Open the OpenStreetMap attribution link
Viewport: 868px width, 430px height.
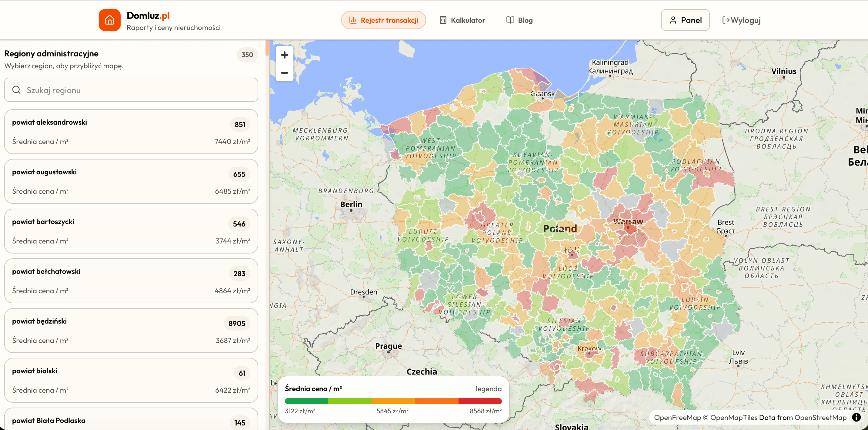(x=820, y=418)
